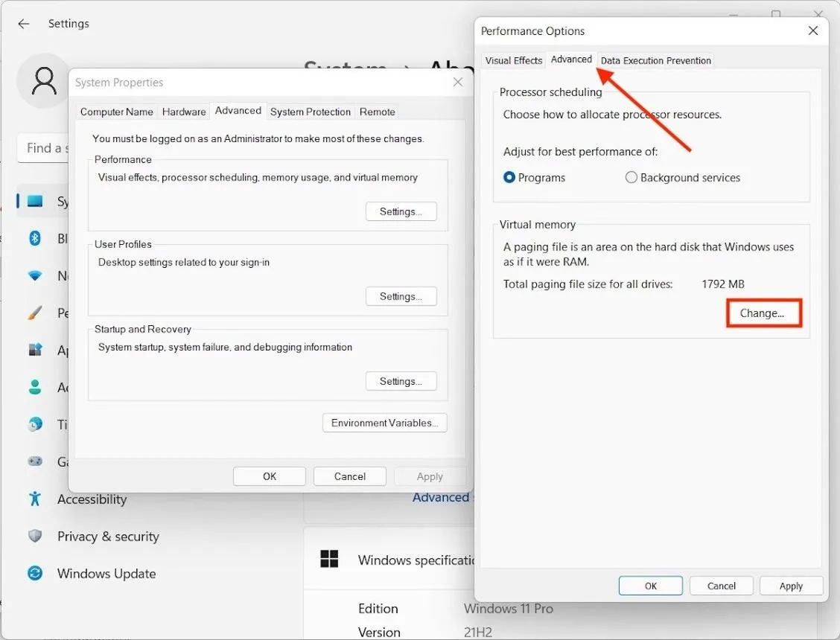Switch to the Remote tab
The image size is (840, 640).
click(377, 112)
